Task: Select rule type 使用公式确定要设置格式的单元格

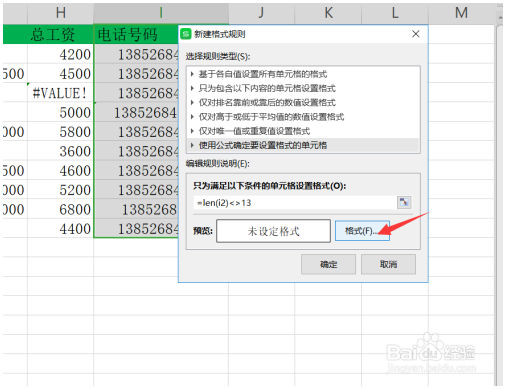Action: click(303, 145)
